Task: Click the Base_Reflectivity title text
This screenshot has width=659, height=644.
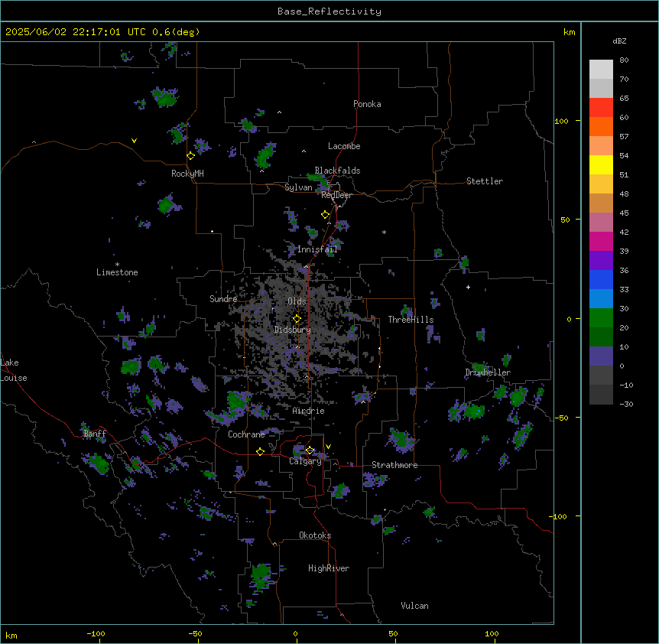Action: pyautogui.click(x=329, y=11)
